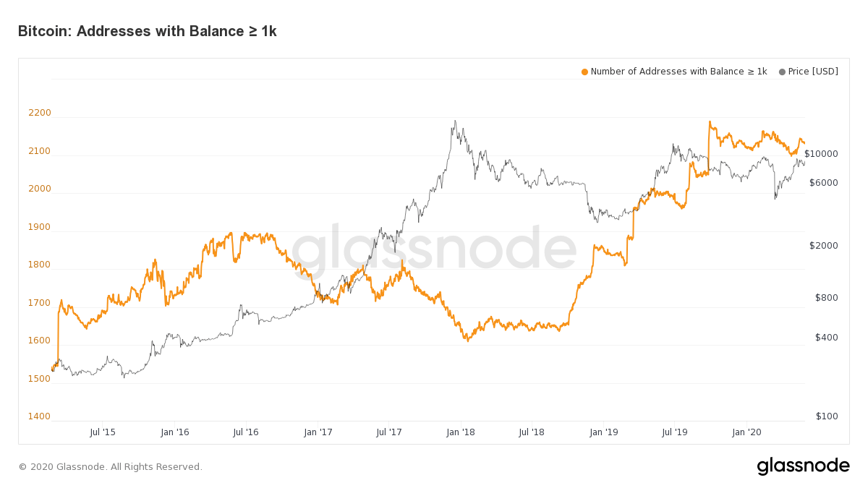Click the chart title 'Bitcoin: Addresses with Balance ≥ 1k'
This screenshot has height=488, width=868.
[147, 31]
